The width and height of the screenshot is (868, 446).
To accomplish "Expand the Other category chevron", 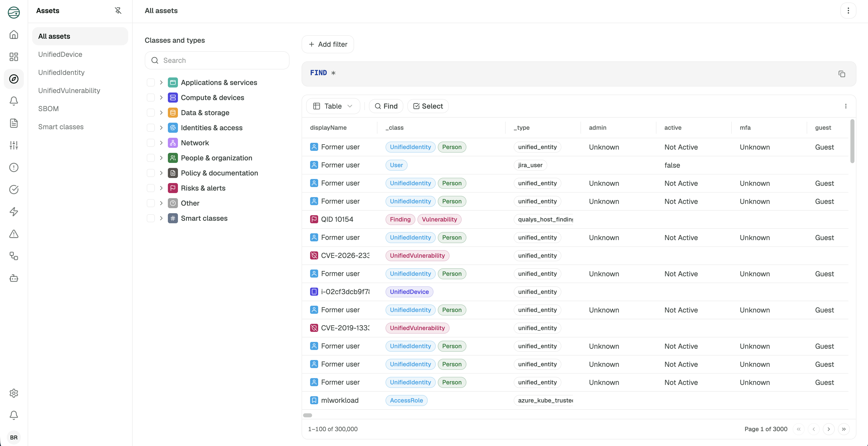I will 161,203.
